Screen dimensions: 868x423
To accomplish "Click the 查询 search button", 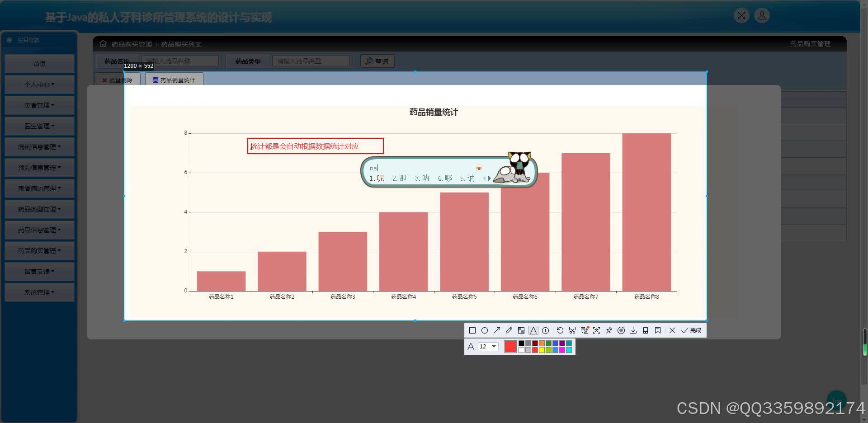I will coord(377,61).
